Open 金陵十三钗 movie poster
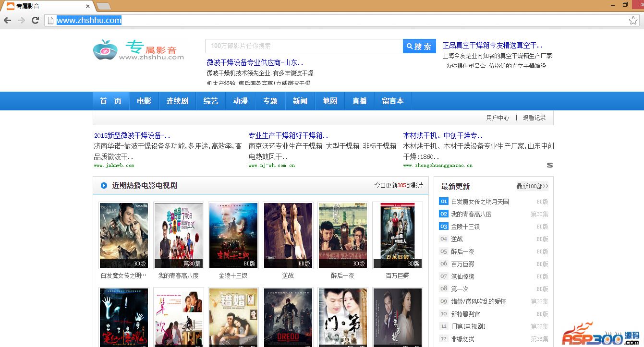The width and height of the screenshot is (644, 347). click(x=233, y=235)
